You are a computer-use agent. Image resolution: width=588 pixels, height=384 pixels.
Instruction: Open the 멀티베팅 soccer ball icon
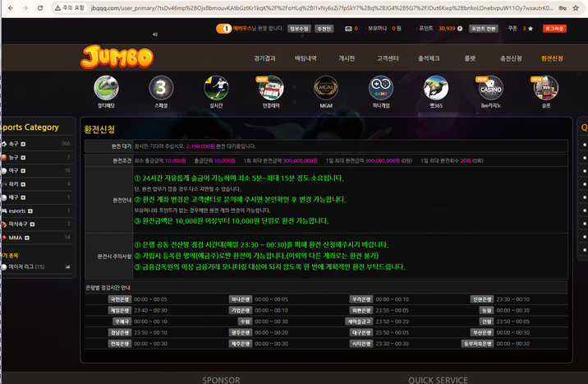[x=106, y=88]
